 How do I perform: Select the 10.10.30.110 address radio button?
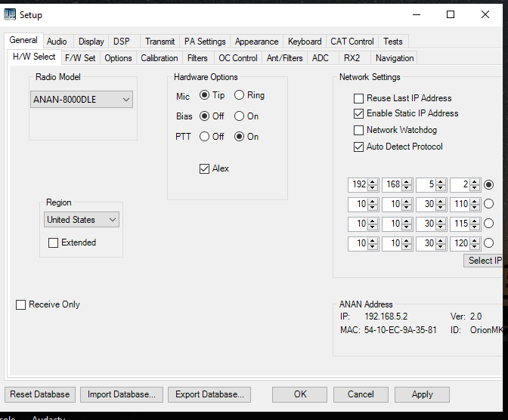point(488,204)
